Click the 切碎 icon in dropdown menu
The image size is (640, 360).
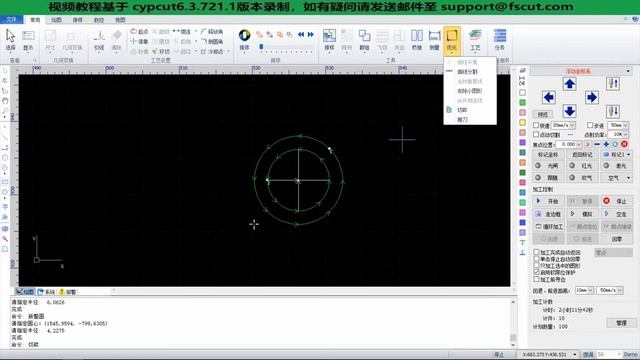click(449, 110)
